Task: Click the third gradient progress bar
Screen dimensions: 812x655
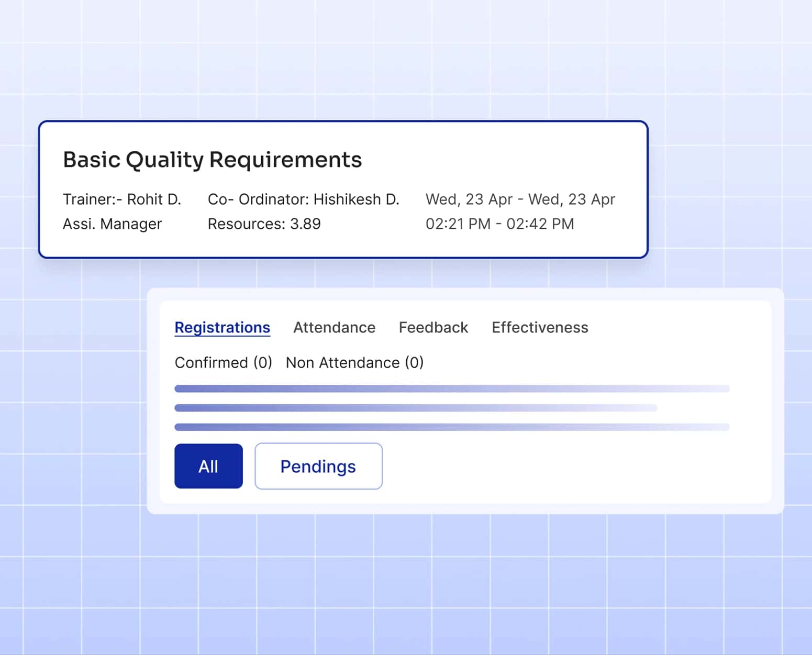Action: click(x=451, y=427)
